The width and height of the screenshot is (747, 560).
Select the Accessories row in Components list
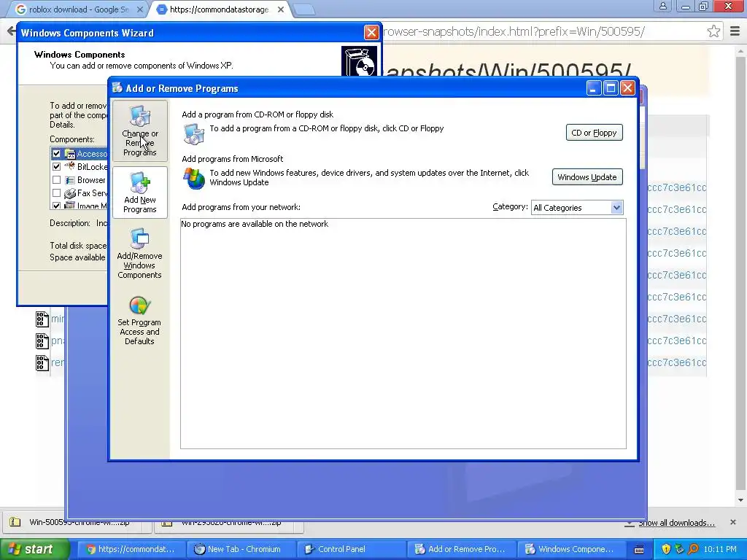79,153
